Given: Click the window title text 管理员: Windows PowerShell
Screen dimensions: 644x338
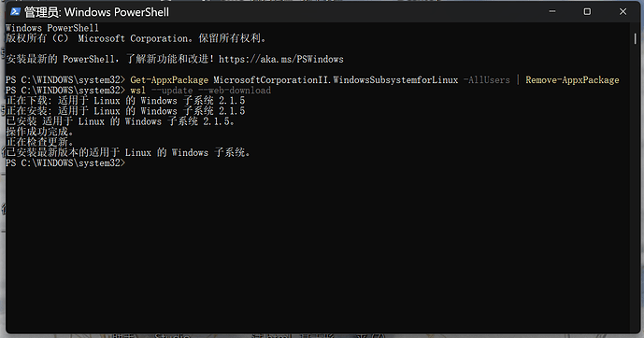Looking at the screenshot, I should click(96, 12).
